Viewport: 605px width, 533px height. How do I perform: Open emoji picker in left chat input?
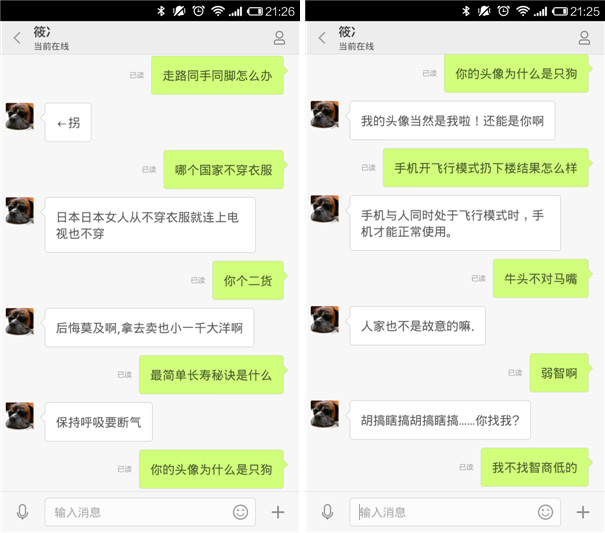coord(240,512)
